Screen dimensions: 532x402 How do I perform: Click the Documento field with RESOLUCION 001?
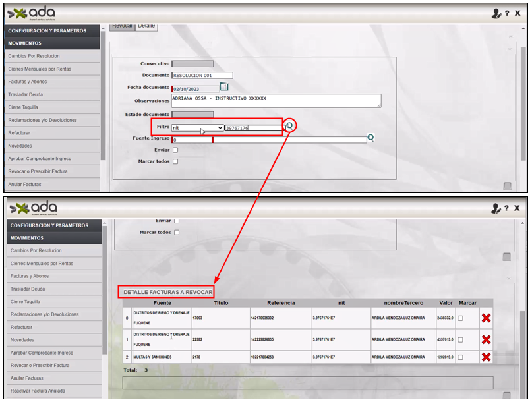202,76
